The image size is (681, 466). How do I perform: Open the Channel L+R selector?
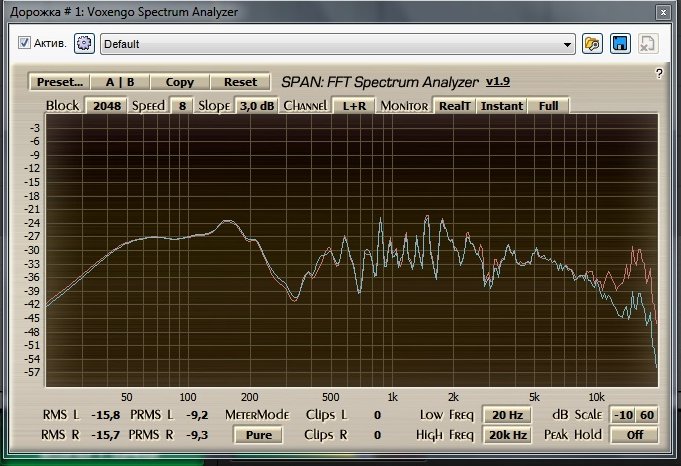[x=354, y=106]
